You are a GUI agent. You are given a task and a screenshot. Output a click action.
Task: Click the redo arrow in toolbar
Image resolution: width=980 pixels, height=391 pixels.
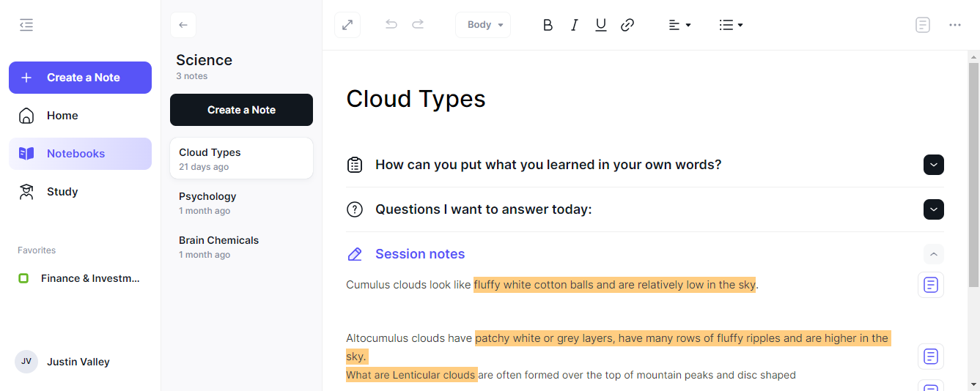(418, 25)
